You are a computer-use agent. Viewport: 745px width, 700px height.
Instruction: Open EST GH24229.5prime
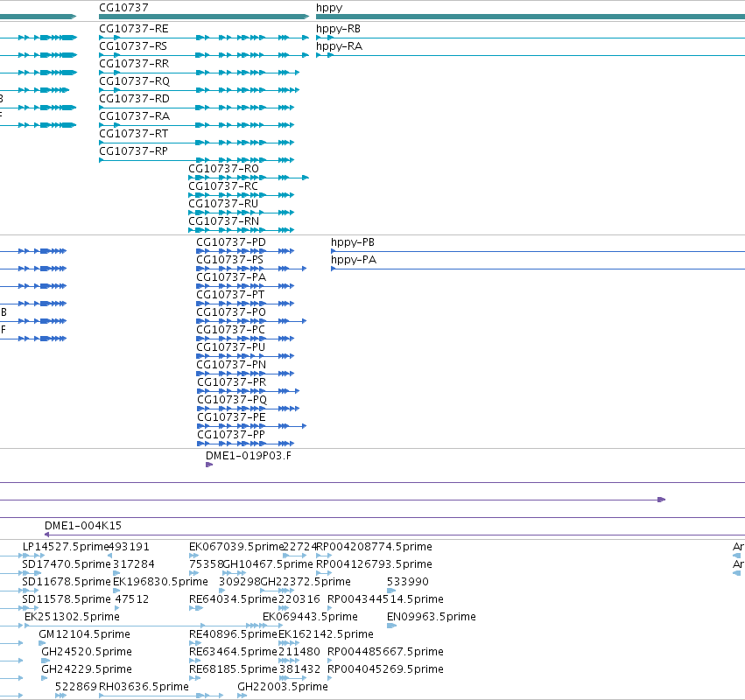pos(87,669)
